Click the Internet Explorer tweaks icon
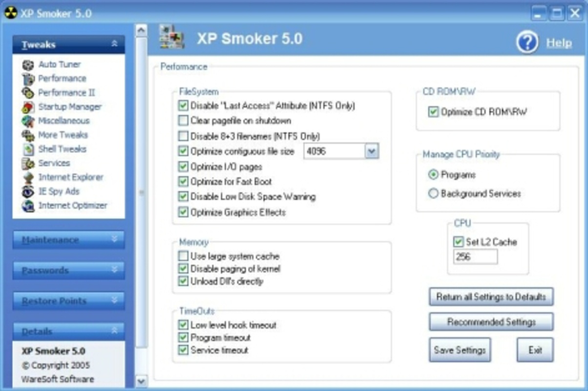 (x=70, y=177)
